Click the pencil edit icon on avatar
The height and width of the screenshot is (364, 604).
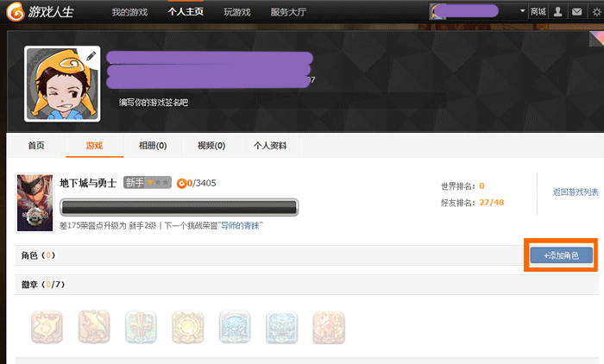pos(91,57)
